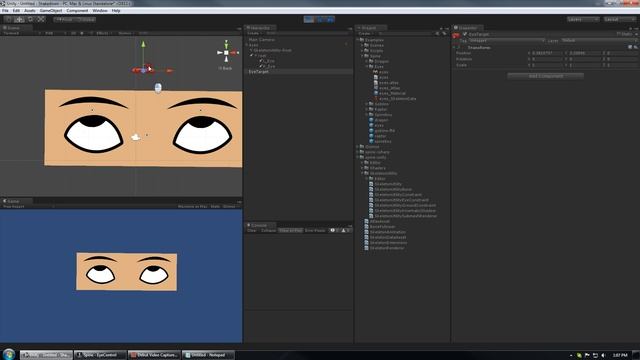Expand the Dragon folder in Project
The width and height of the screenshot is (640, 360).
[367, 61]
